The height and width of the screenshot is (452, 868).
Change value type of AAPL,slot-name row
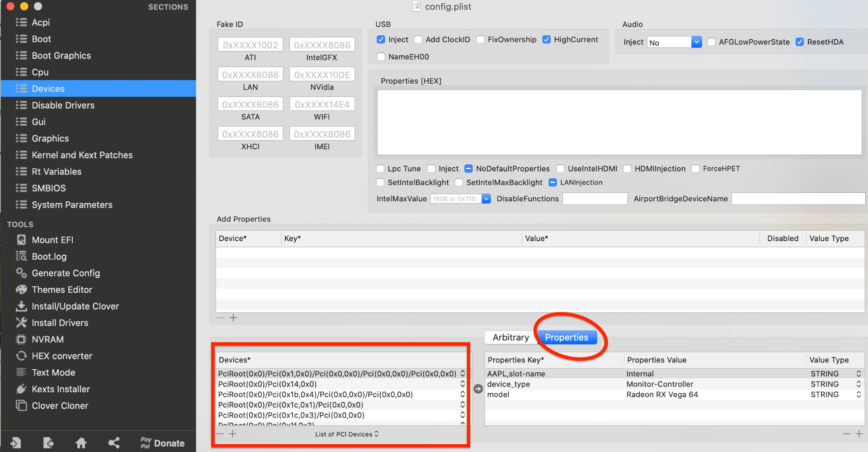click(859, 374)
